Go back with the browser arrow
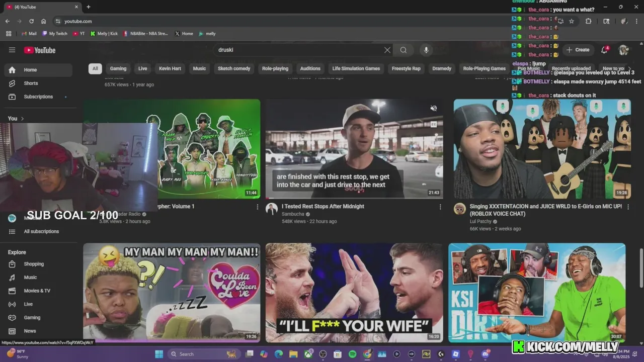 coord(8,21)
